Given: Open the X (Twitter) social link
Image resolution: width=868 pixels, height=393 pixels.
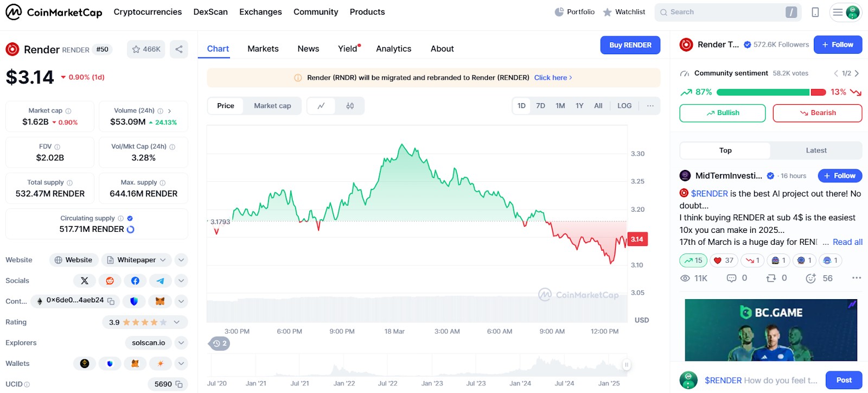Looking at the screenshot, I should (x=85, y=281).
